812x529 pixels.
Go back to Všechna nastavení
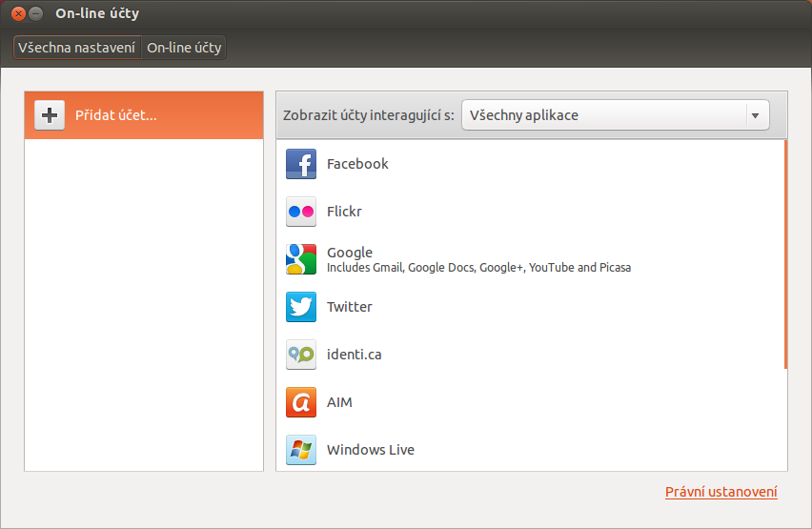[x=76, y=48]
